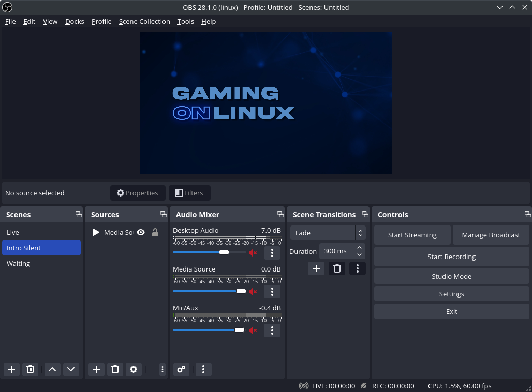Open the Profile menu

101,21
